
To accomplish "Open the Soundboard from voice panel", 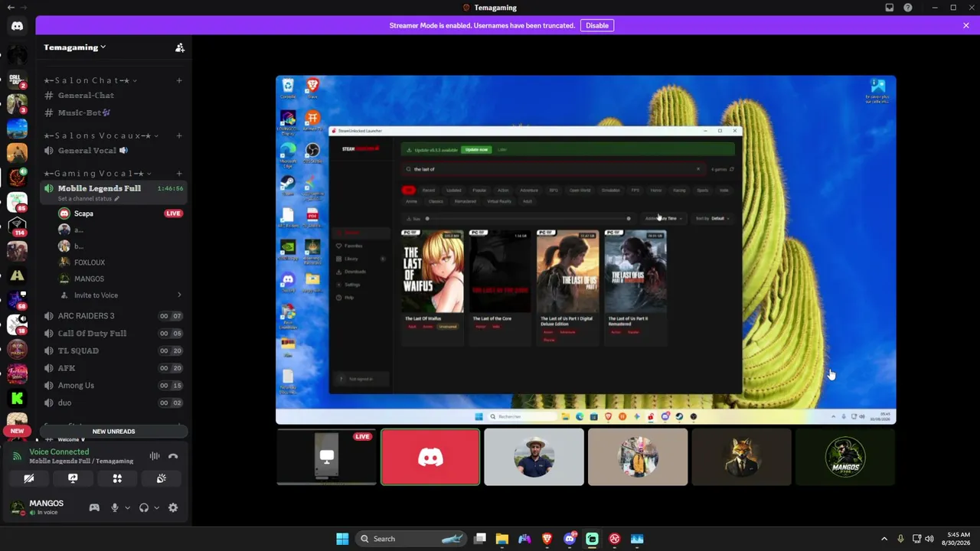I will coord(162,478).
